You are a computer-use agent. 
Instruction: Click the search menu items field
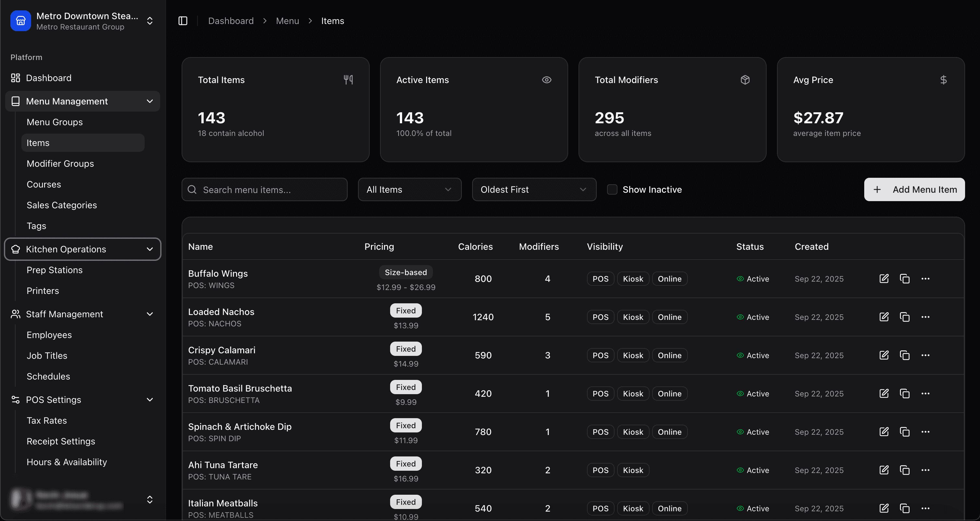coord(264,189)
